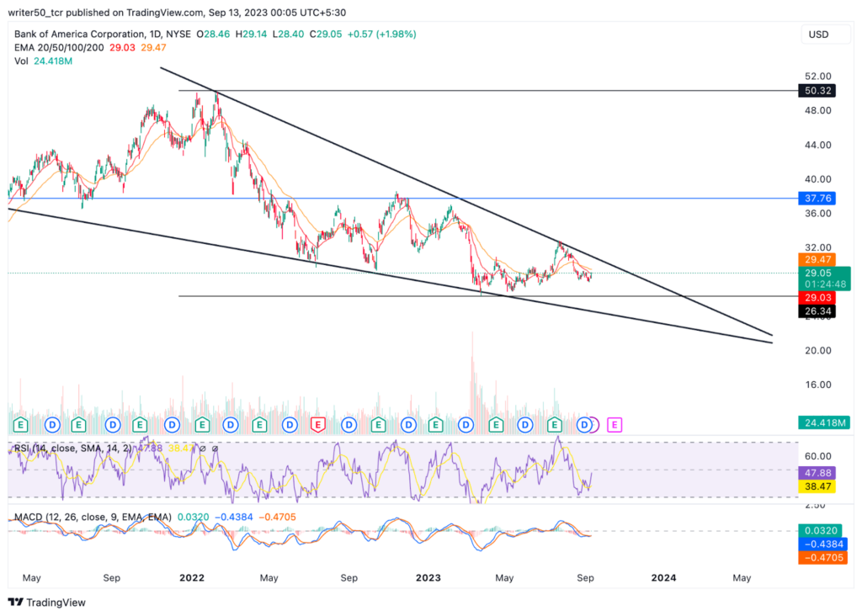Select the September 2021 dividend D marker

pos(113,425)
